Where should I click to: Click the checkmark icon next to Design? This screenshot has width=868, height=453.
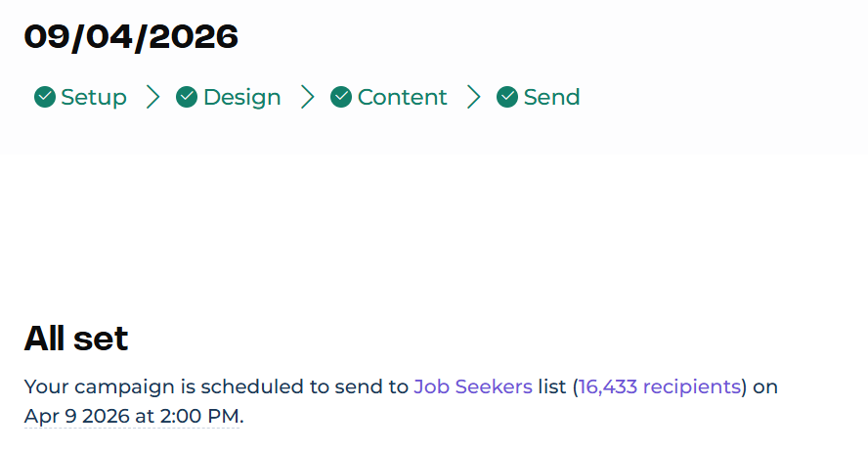coord(187,97)
